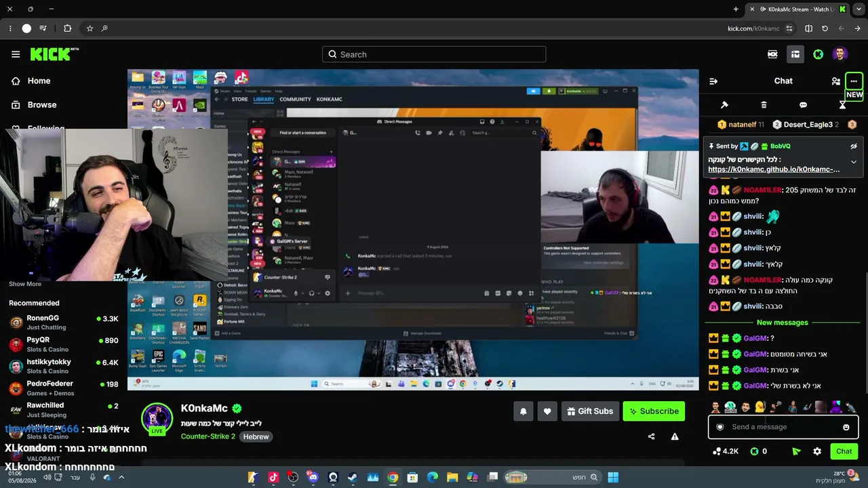Open the chat users list icon
Screen dimensions: 868x488
coord(835,81)
